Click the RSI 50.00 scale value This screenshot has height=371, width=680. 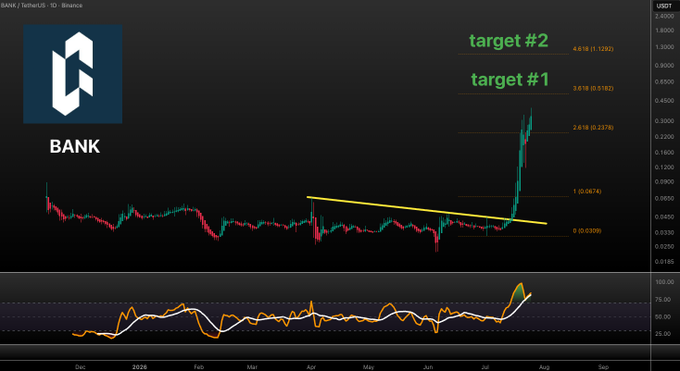coord(663,317)
